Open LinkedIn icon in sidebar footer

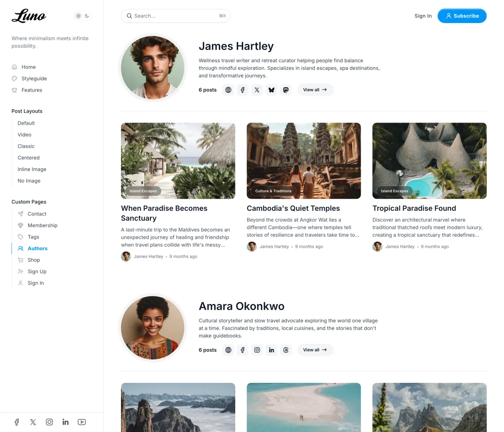(66, 422)
